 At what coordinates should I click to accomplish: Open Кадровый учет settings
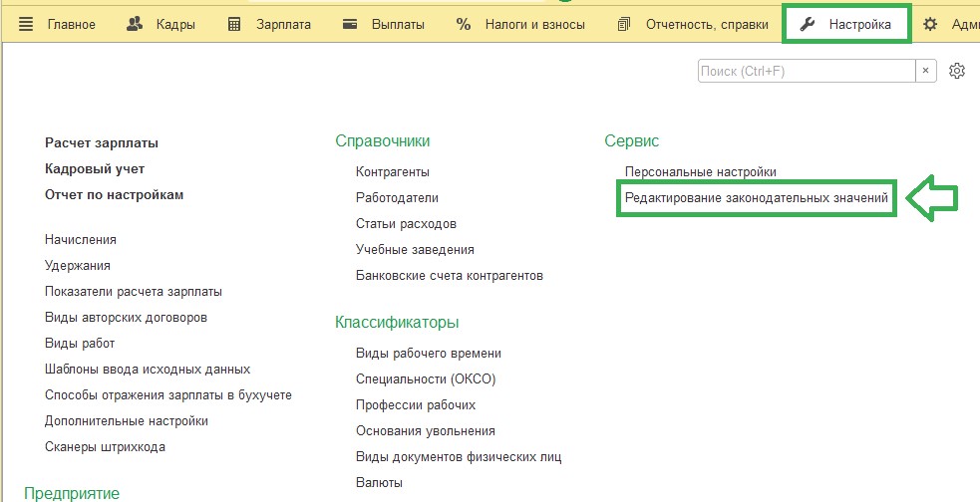tap(95, 169)
